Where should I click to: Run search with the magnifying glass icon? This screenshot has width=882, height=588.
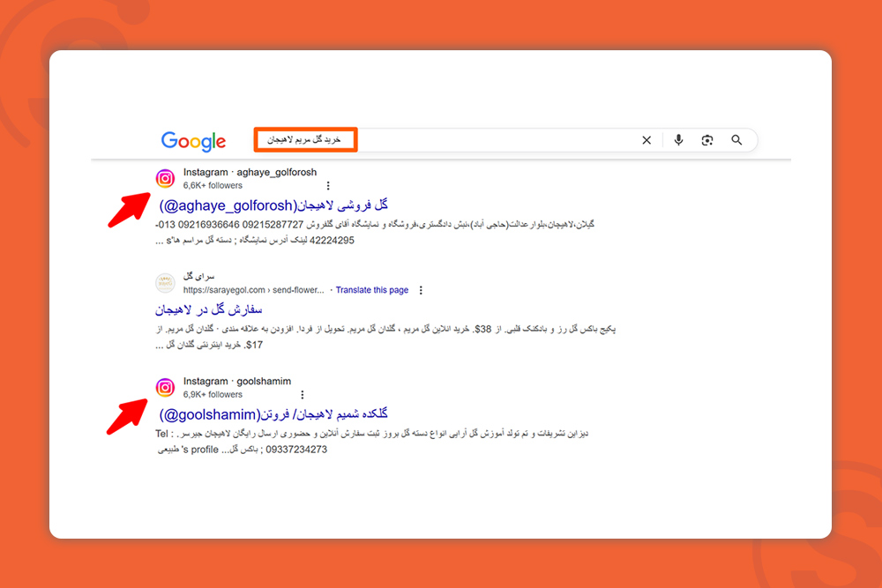coord(736,140)
